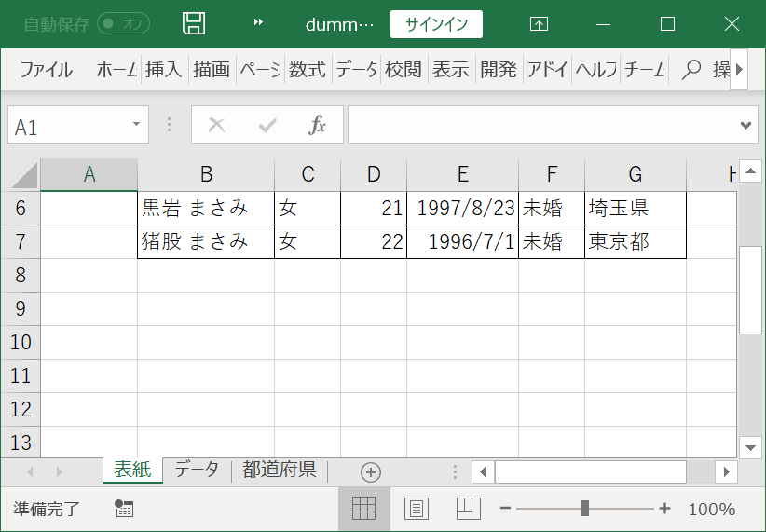The image size is (766, 532).
Task: Click next sheet navigation arrow
Action: tap(60, 472)
